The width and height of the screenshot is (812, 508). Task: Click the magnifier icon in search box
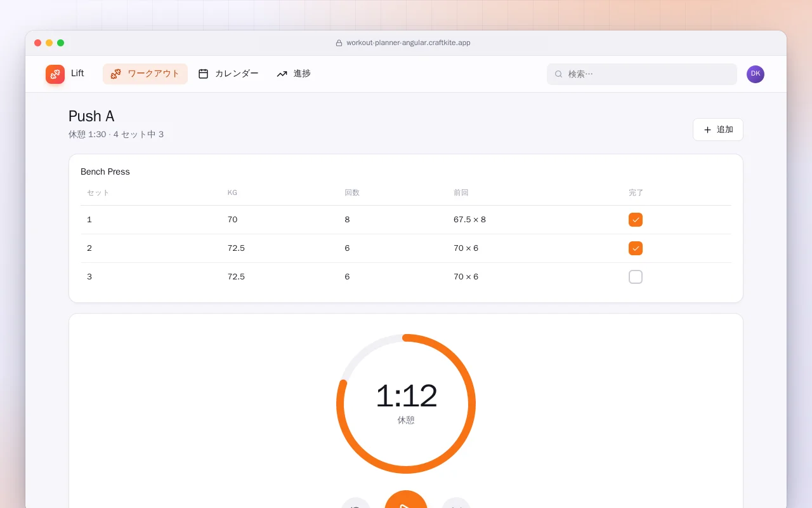tap(559, 74)
